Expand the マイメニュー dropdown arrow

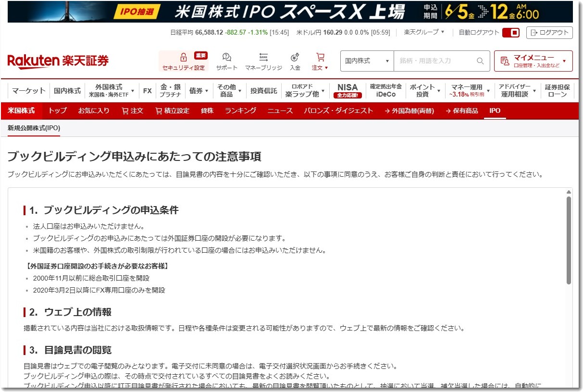pyautogui.click(x=564, y=61)
